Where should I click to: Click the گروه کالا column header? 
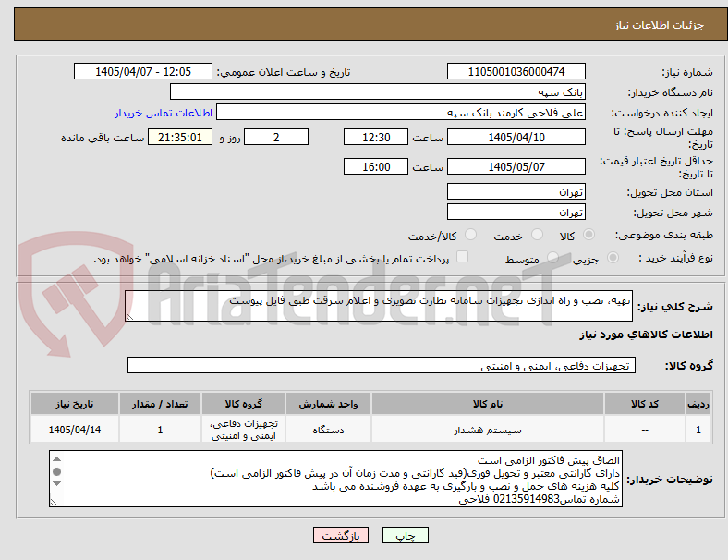tap(243, 404)
